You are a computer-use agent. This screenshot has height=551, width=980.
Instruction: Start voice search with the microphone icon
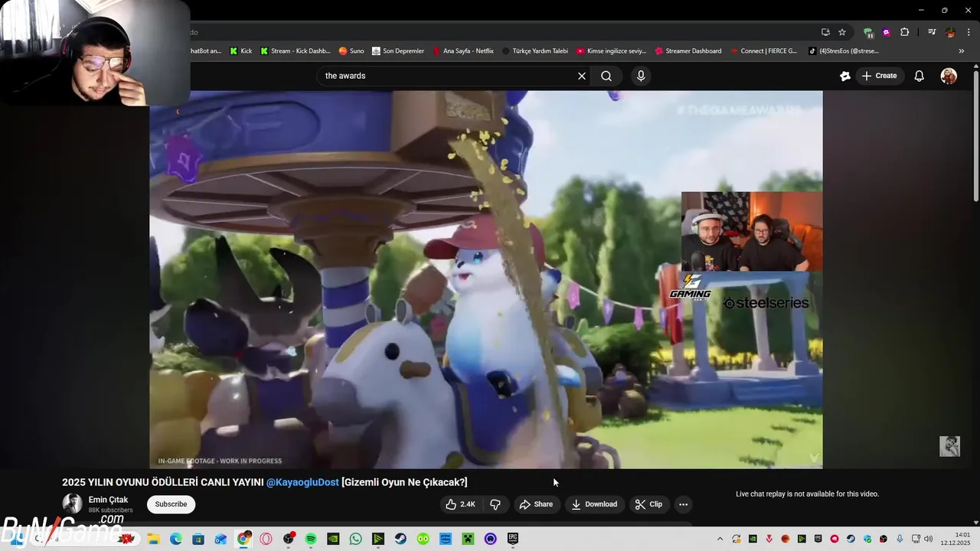coord(641,76)
